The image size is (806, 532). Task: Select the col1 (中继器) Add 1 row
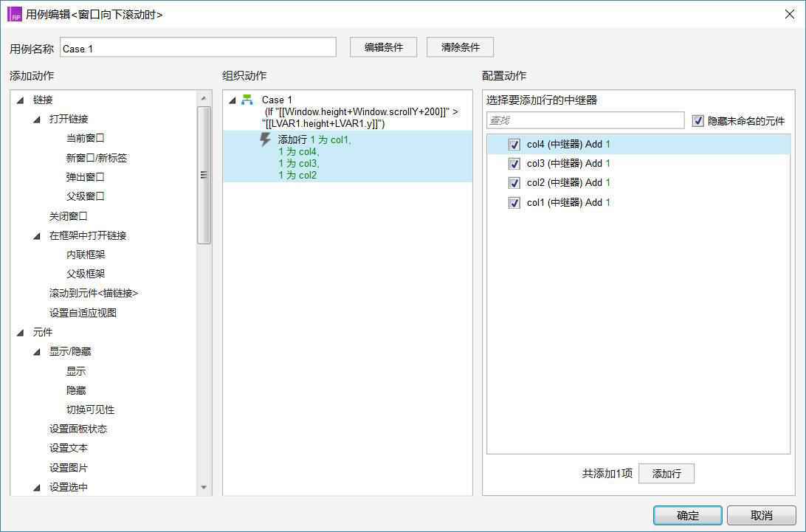(638, 202)
